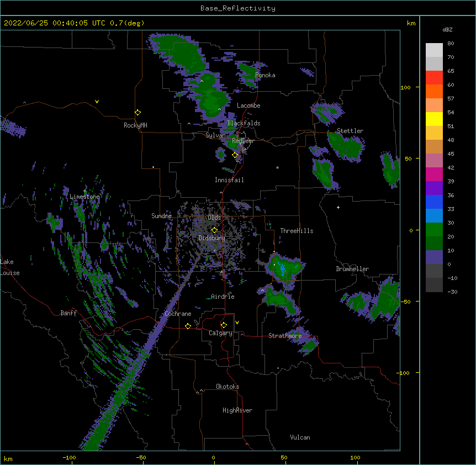Select the Lacombe city label
This screenshot has height=465, width=476.
point(248,105)
